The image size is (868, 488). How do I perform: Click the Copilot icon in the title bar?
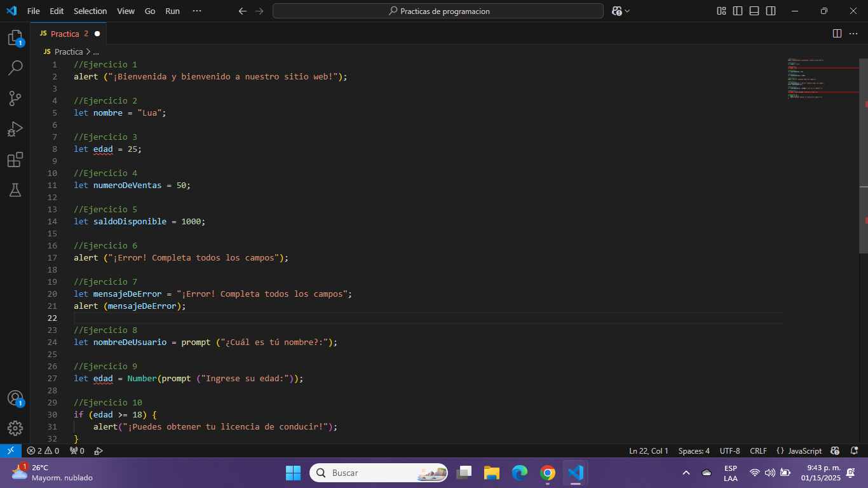point(616,11)
